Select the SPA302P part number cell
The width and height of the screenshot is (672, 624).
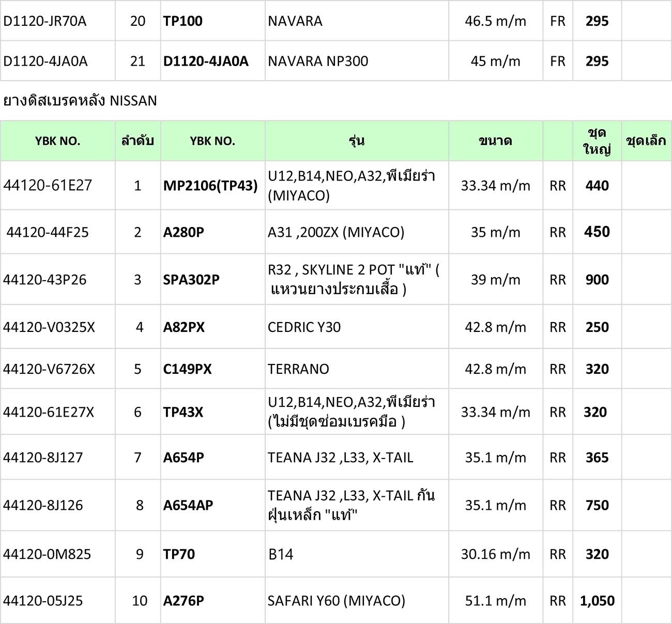212,279
